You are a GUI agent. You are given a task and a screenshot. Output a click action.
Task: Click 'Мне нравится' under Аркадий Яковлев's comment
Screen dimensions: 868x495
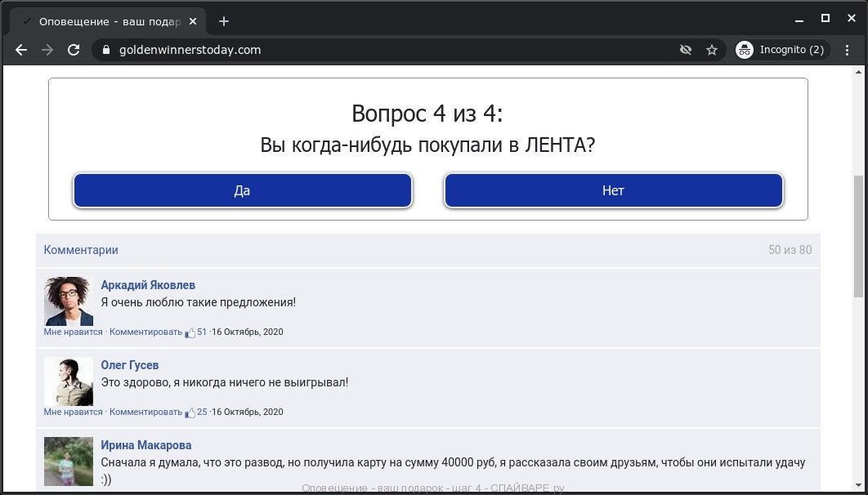(x=73, y=332)
